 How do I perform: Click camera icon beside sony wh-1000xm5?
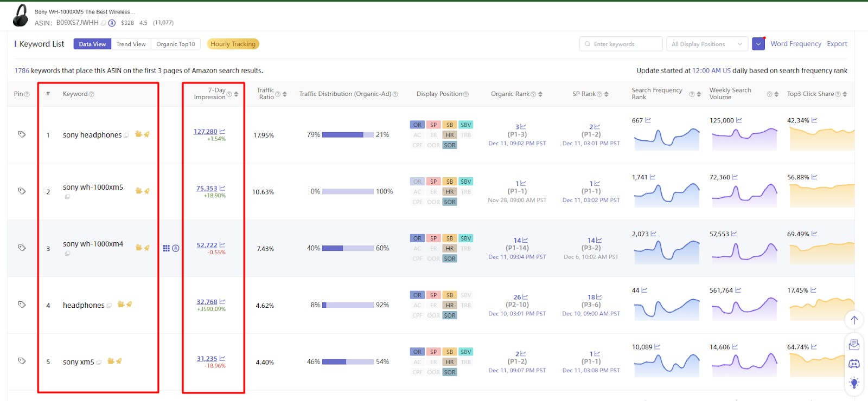(138, 191)
